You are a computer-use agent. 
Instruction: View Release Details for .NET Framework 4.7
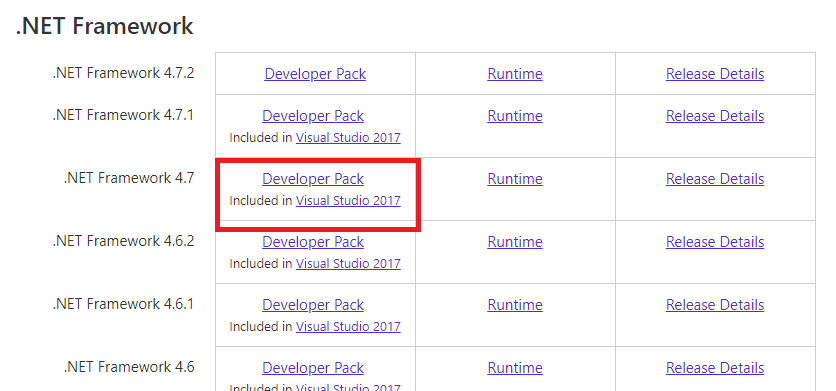(715, 179)
